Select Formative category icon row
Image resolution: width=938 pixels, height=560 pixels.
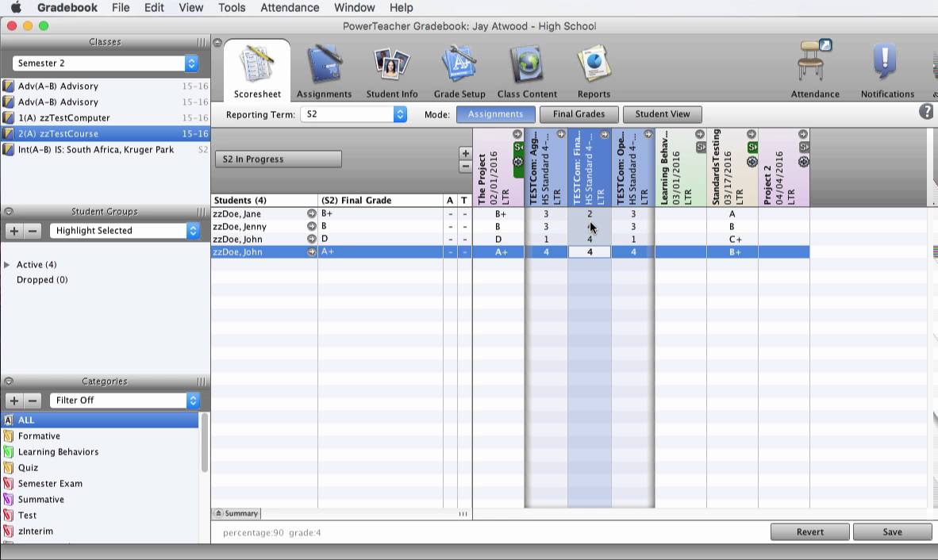(x=99, y=435)
